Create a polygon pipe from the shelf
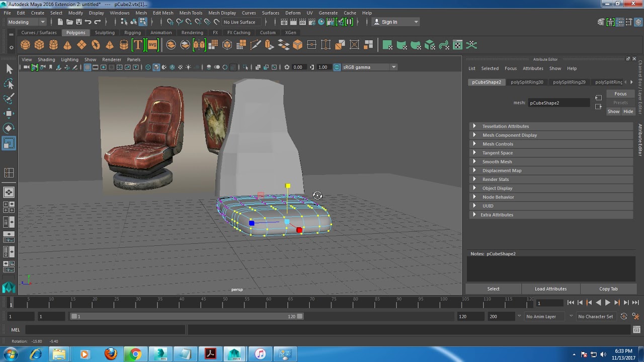This screenshot has width=644, height=362. click(124, 45)
